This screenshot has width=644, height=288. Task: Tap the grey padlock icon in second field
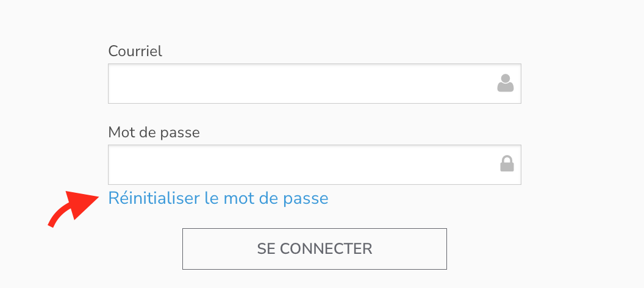point(507,164)
